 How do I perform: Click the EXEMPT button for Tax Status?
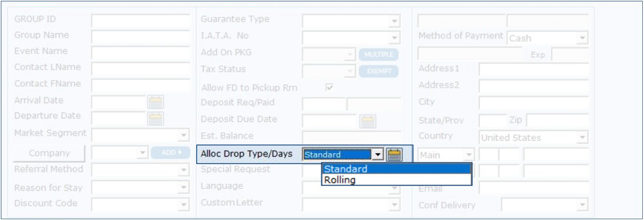(379, 71)
